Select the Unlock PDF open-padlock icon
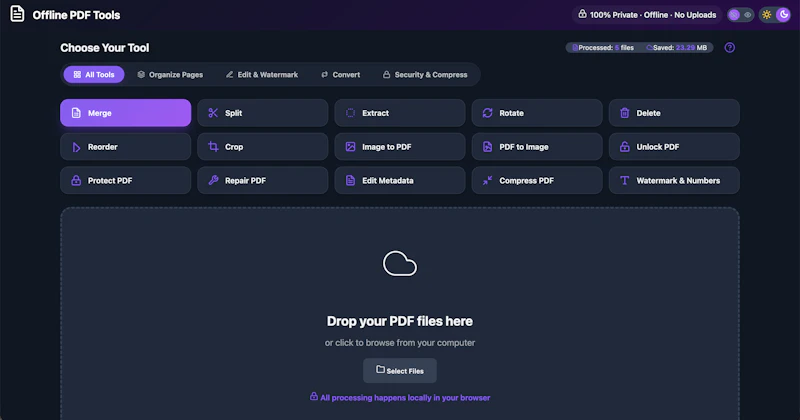 pos(624,147)
